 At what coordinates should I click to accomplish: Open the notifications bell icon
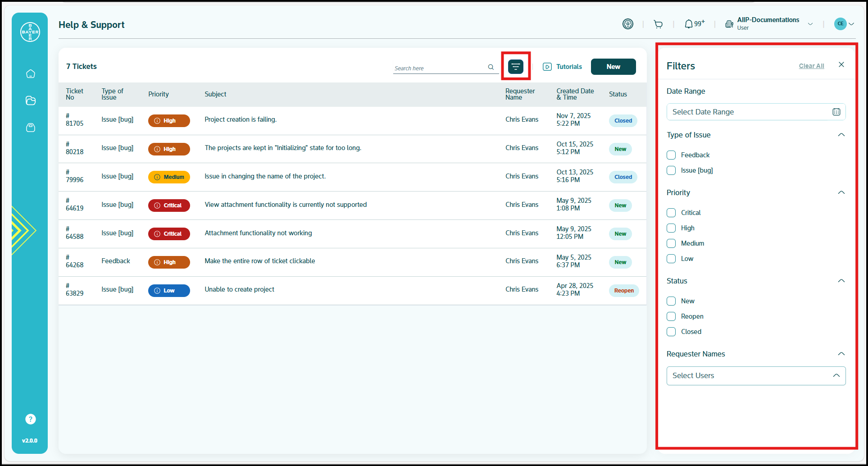pyautogui.click(x=689, y=24)
